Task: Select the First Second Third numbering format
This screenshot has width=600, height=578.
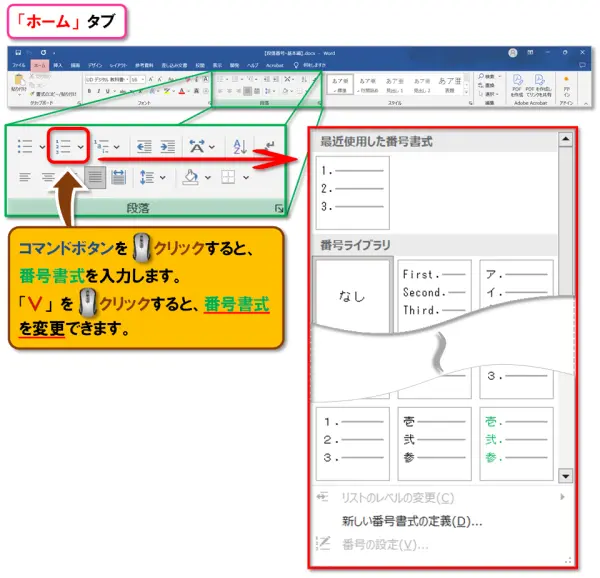Action: [x=434, y=293]
